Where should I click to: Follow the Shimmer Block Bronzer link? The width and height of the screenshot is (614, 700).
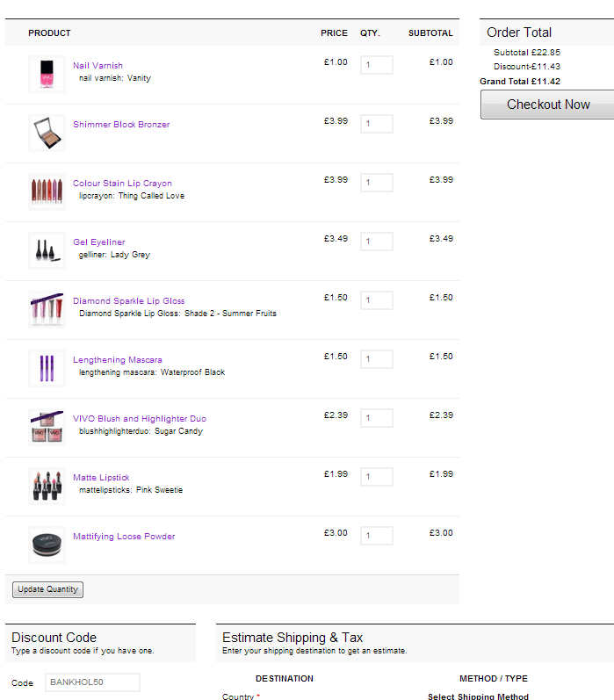coord(121,125)
